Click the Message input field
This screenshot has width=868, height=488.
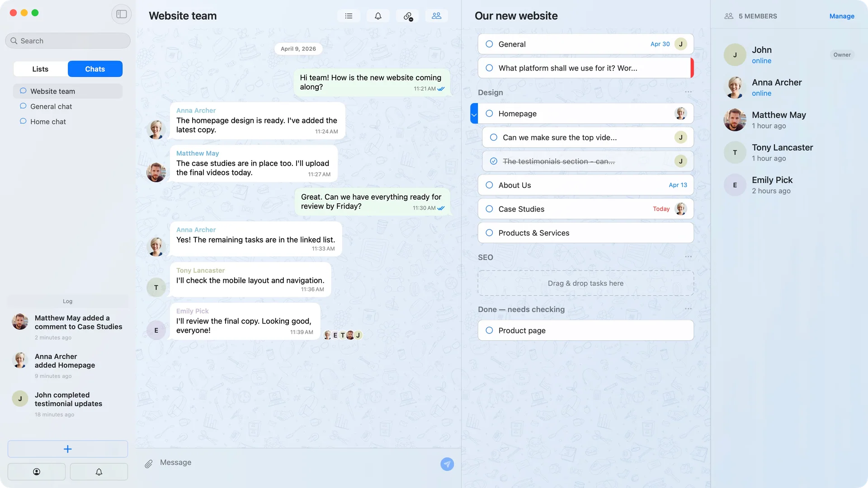tap(296, 463)
